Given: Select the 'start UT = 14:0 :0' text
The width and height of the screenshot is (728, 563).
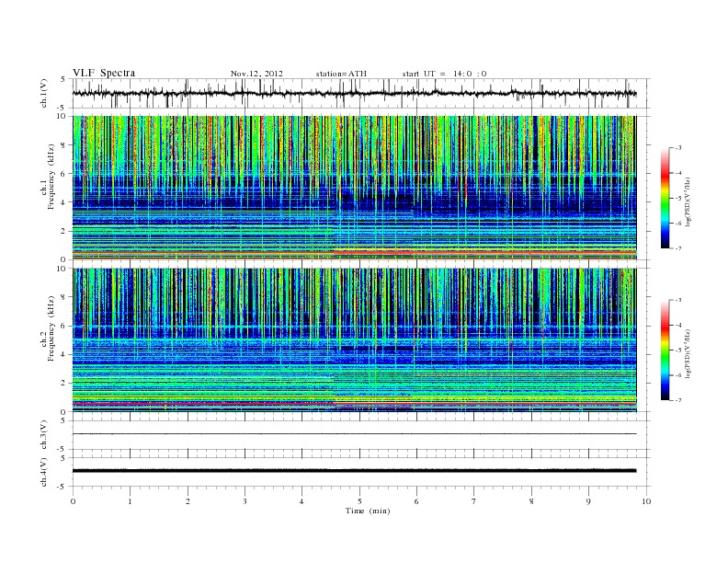Looking at the screenshot, I should [x=444, y=74].
